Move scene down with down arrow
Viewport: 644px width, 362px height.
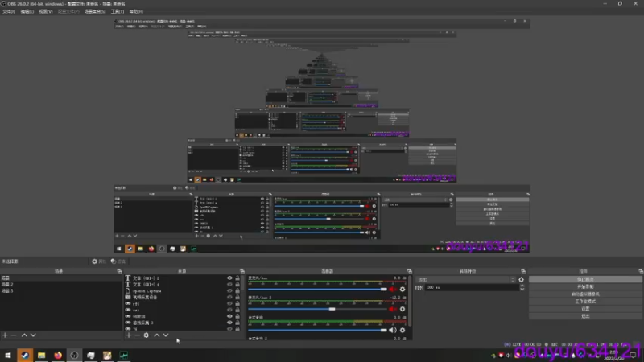point(33,335)
